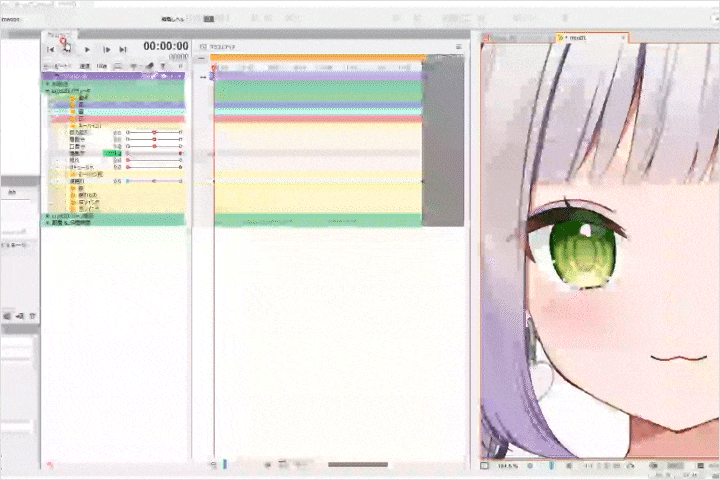Click the 184.5% zoom value in viewer footer
Viewport: 720px width, 480px height.
pos(507,466)
